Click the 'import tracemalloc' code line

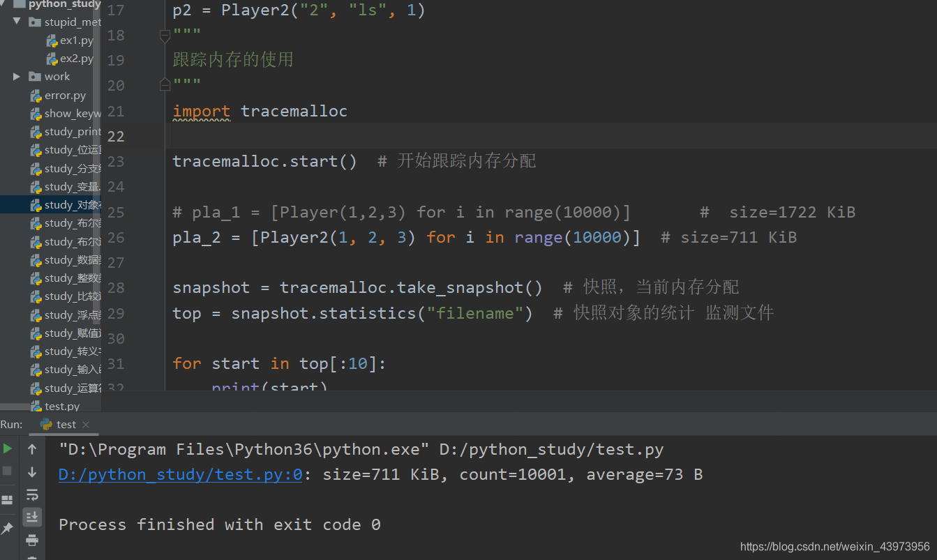pos(260,111)
